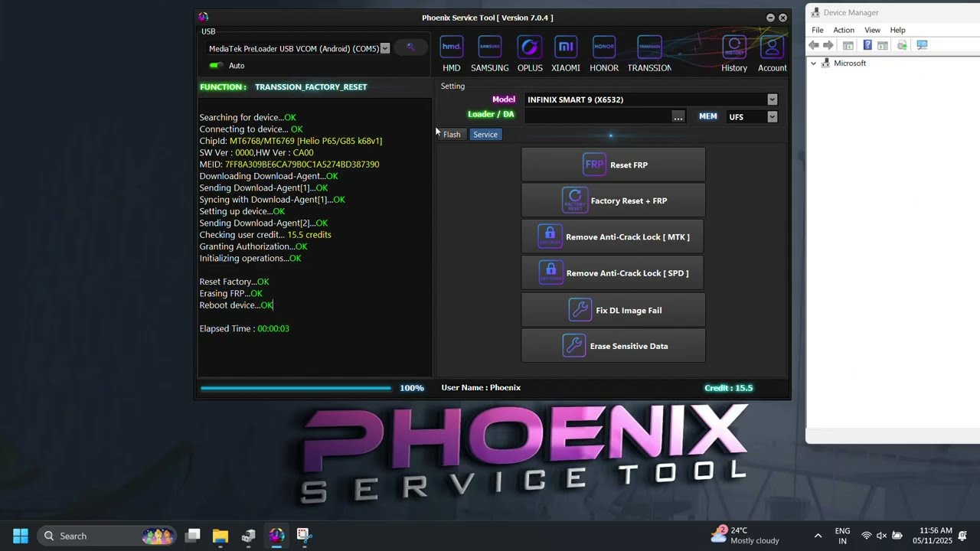The image size is (980, 551).
Task: Select the HMD brand icon
Action: 452,54
